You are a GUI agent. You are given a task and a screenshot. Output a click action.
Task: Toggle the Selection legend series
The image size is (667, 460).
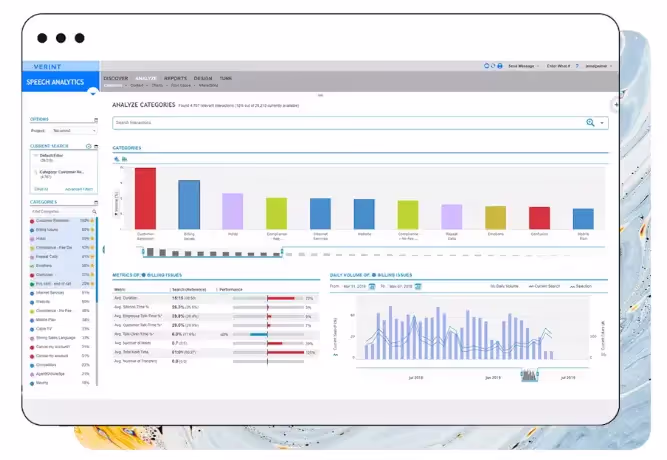coord(581,286)
